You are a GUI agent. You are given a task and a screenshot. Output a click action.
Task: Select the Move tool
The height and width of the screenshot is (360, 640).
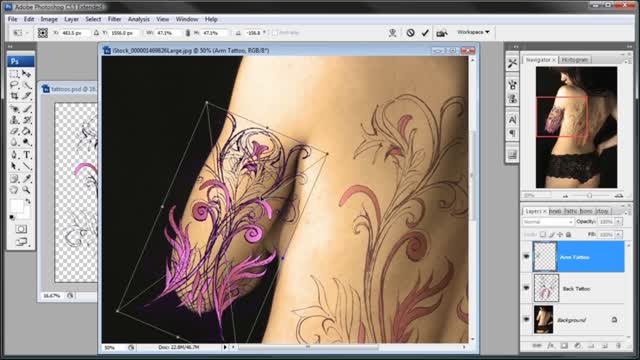[x=27, y=74]
